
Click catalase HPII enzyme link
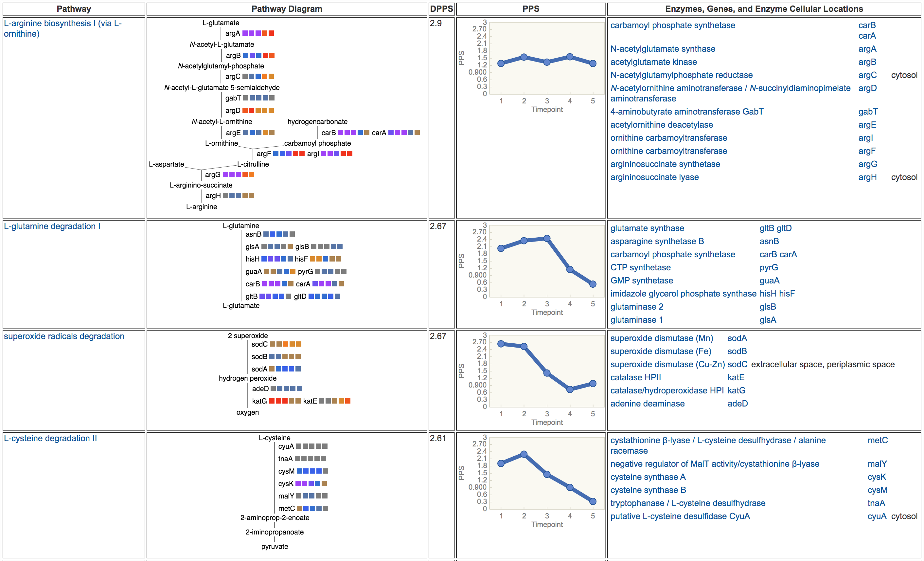tap(635, 378)
